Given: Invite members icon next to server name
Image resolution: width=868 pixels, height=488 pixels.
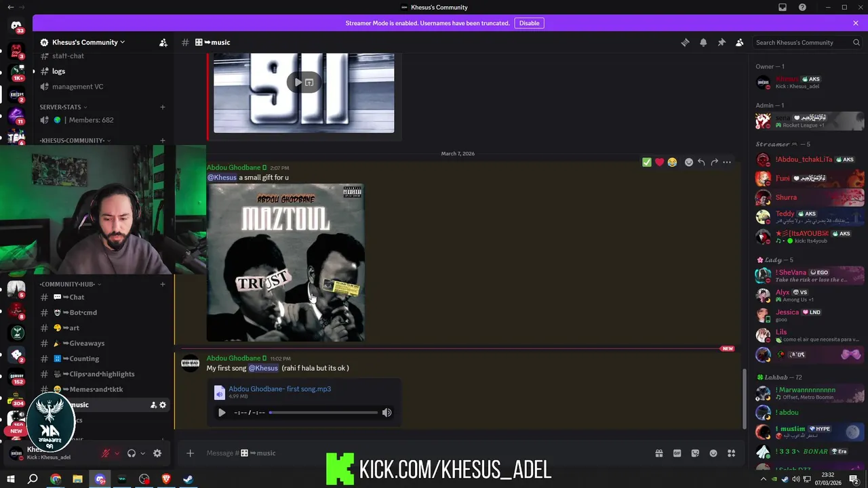Looking at the screenshot, I should (163, 42).
